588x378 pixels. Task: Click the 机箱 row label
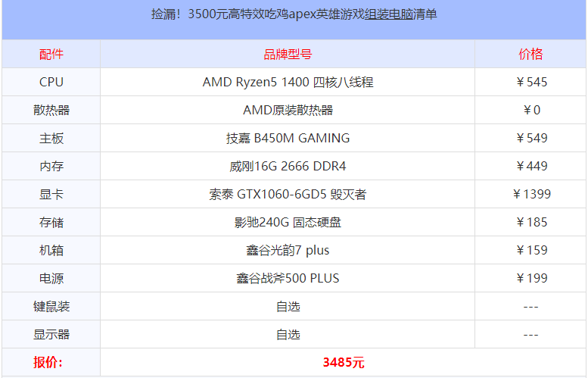pyautogui.click(x=51, y=250)
